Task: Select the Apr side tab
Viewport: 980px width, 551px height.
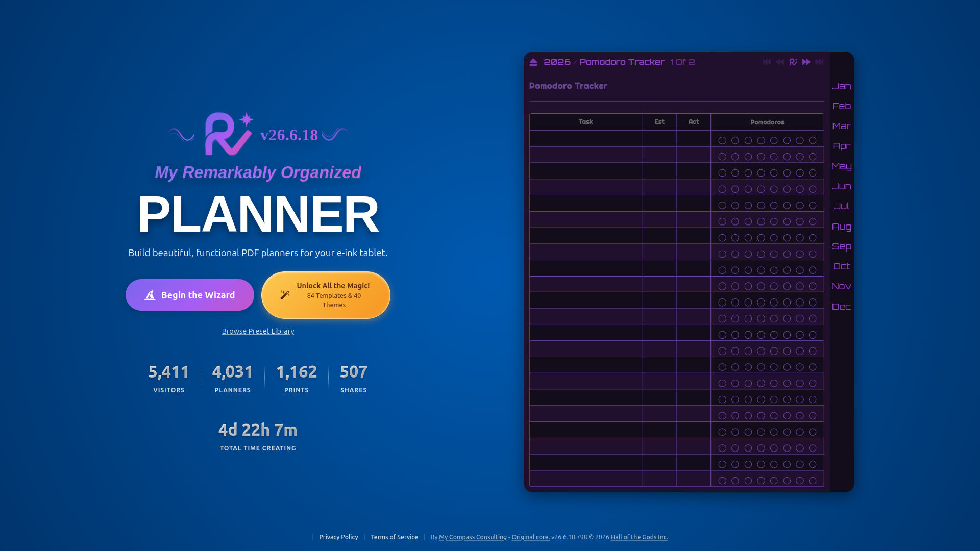Action: tap(842, 146)
